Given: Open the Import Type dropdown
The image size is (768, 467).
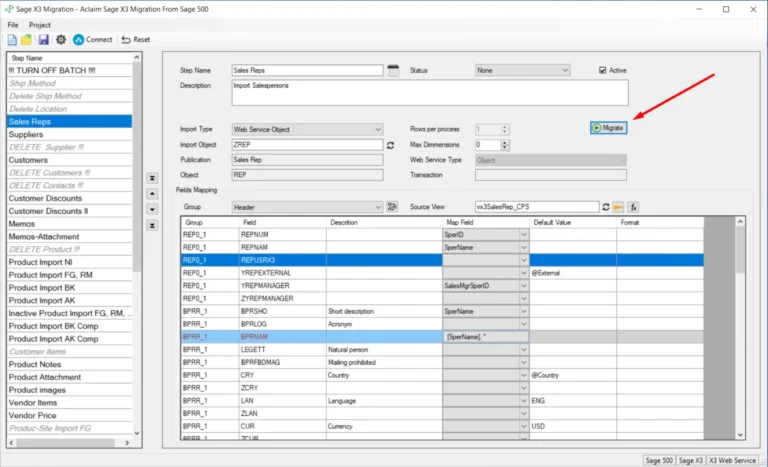Looking at the screenshot, I should (x=377, y=129).
